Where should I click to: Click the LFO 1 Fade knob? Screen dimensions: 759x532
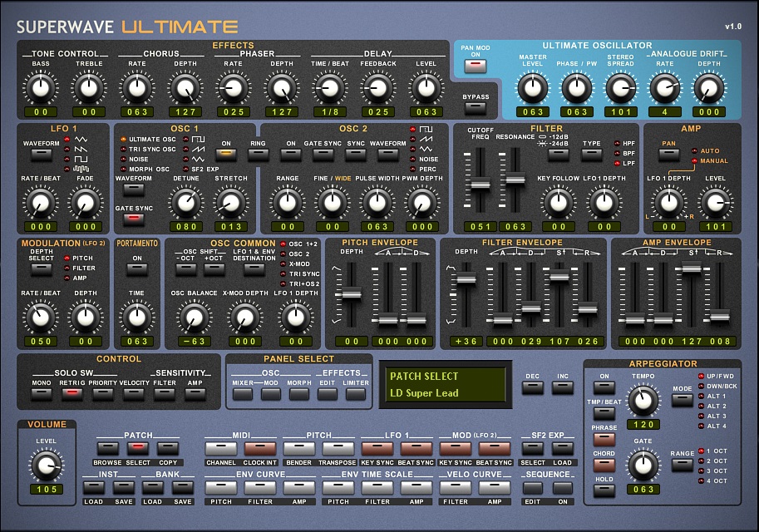pyautogui.click(x=85, y=203)
